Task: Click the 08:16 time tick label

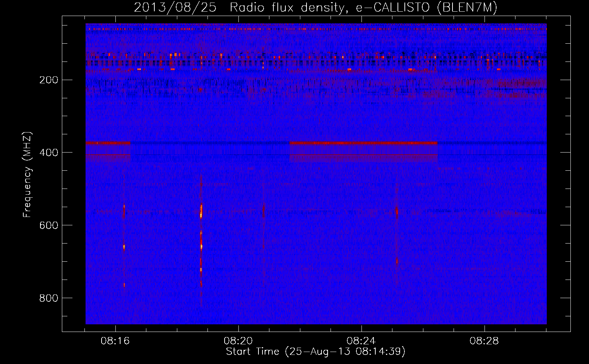Action: coord(115,341)
